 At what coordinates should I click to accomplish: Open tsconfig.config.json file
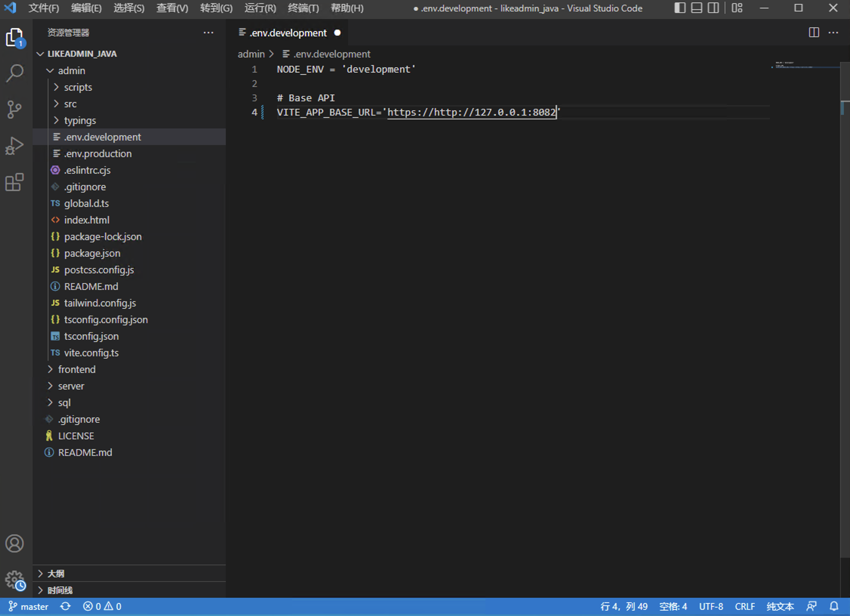(129, 320)
